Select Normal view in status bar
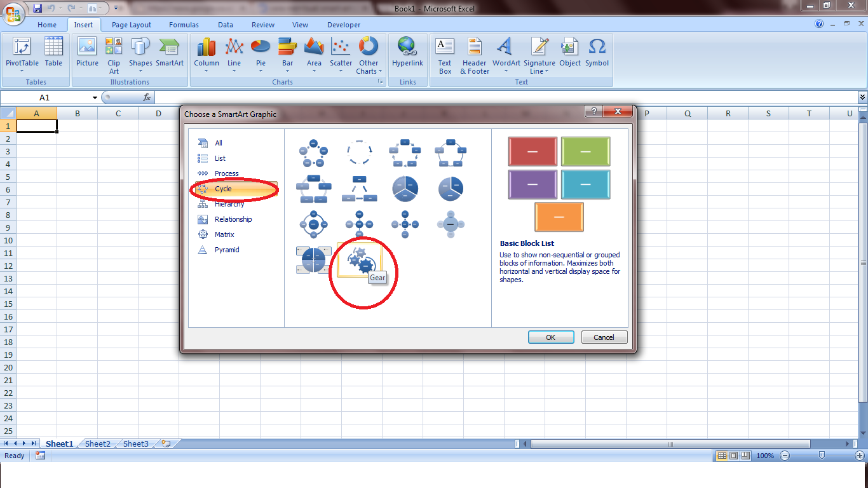The image size is (868, 488). coord(722,456)
